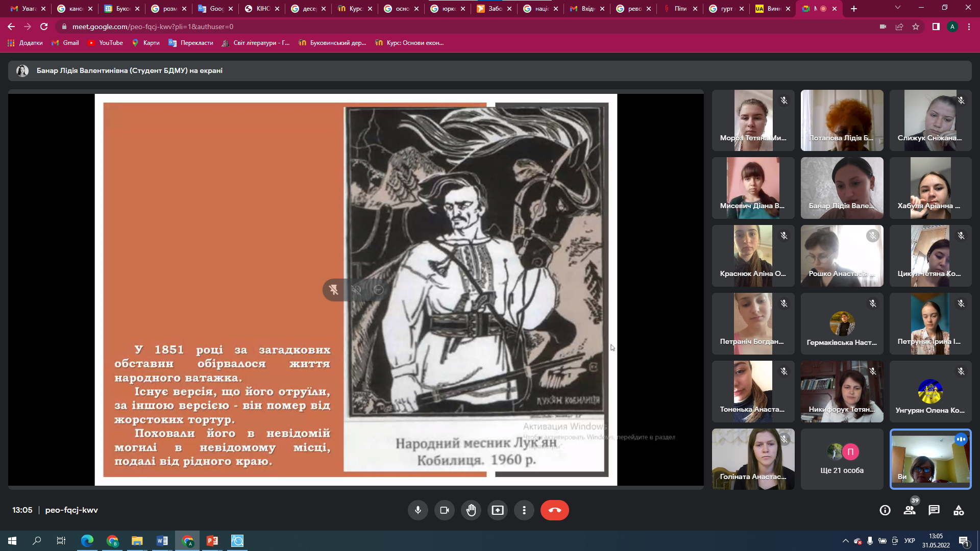Open the tab search chevron
The image size is (980, 551).
pos(898,8)
